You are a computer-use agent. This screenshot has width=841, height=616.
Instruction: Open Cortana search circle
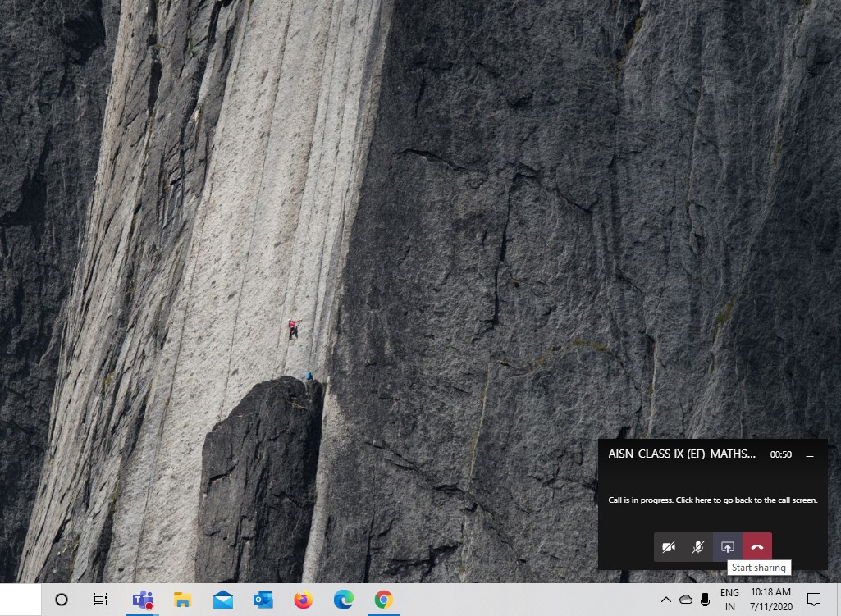[62, 600]
